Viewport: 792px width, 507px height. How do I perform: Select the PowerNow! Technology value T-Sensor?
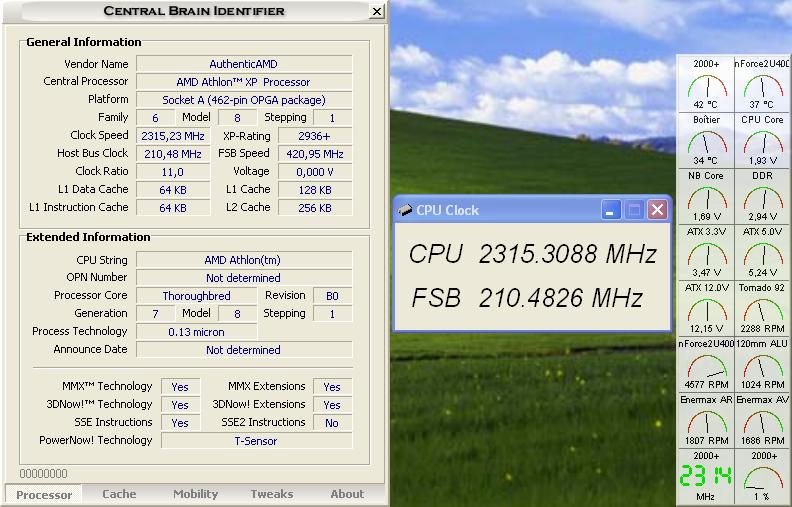[256, 441]
